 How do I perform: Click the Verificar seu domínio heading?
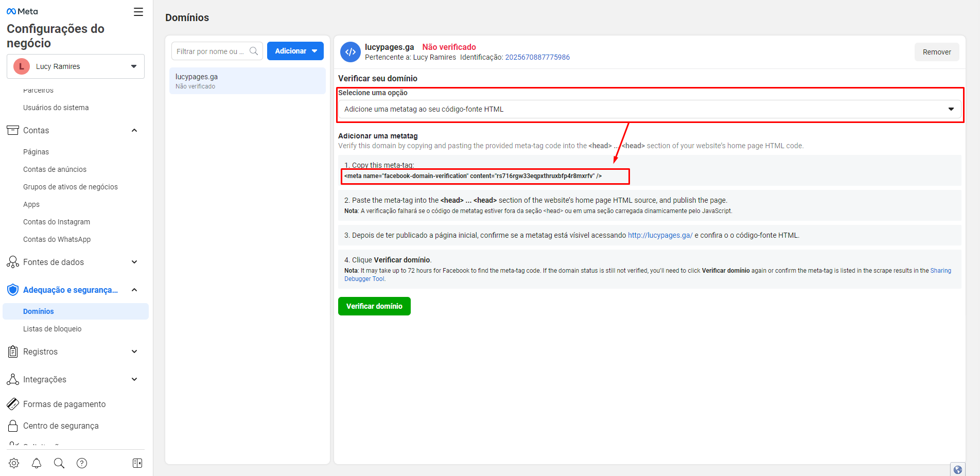coord(378,78)
